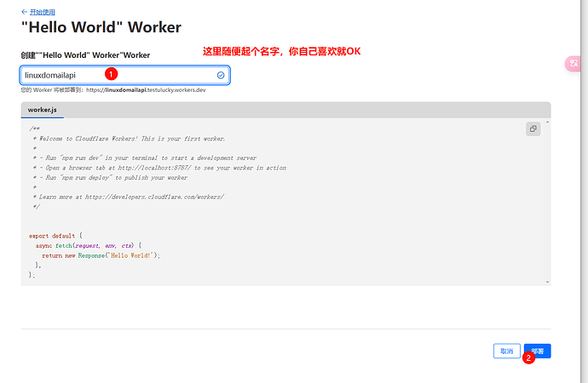This screenshot has height=383, width=588.
Task: Click the code panel scroll down arrow
Action: click(547, 282)
